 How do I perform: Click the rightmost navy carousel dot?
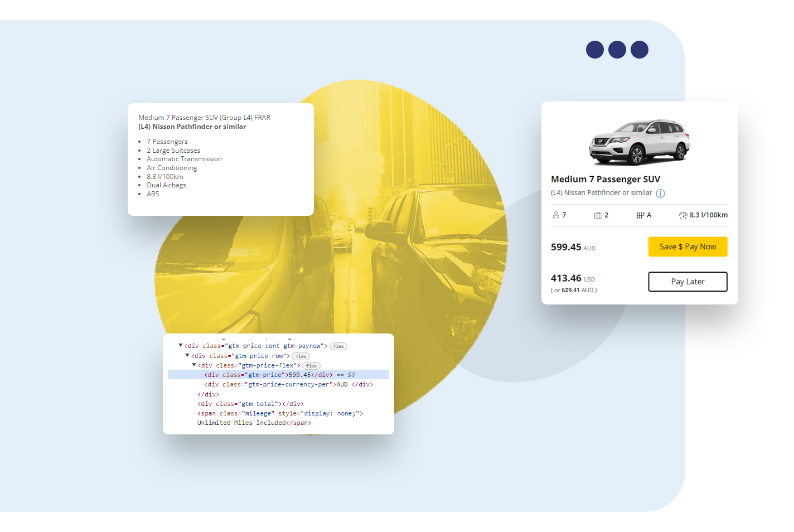[x=640, y=50]
